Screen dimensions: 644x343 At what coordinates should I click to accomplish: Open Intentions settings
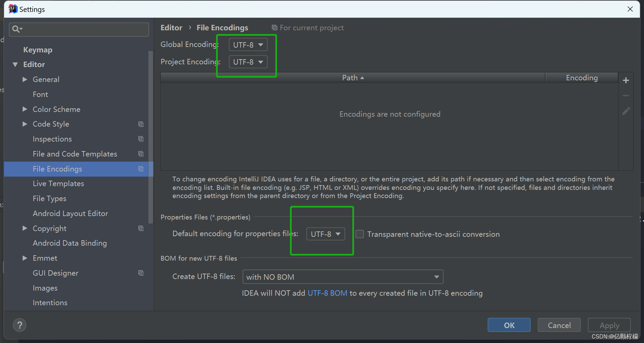coord(50,303)
